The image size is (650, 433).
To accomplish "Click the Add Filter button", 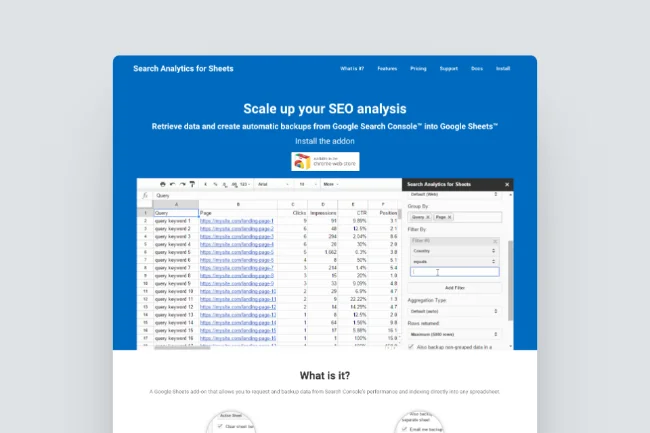I will (454, 288).
